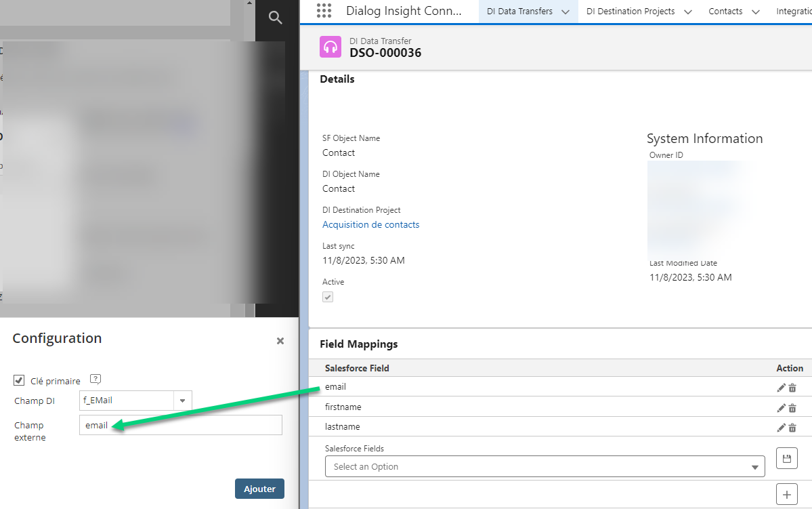The height and width of the screenshot is (509, 812).
Task: Click the DI Data Transfer headset icon
Action: coord(330,47)
